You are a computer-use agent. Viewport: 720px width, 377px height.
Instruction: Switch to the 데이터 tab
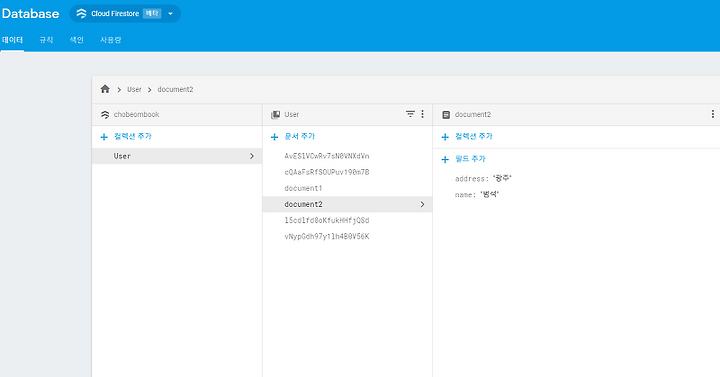coord(12,40)
